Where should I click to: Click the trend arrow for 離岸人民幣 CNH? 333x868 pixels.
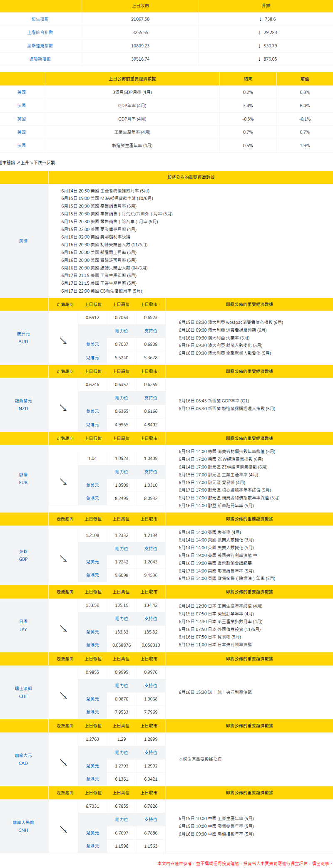tap(63, 829)
